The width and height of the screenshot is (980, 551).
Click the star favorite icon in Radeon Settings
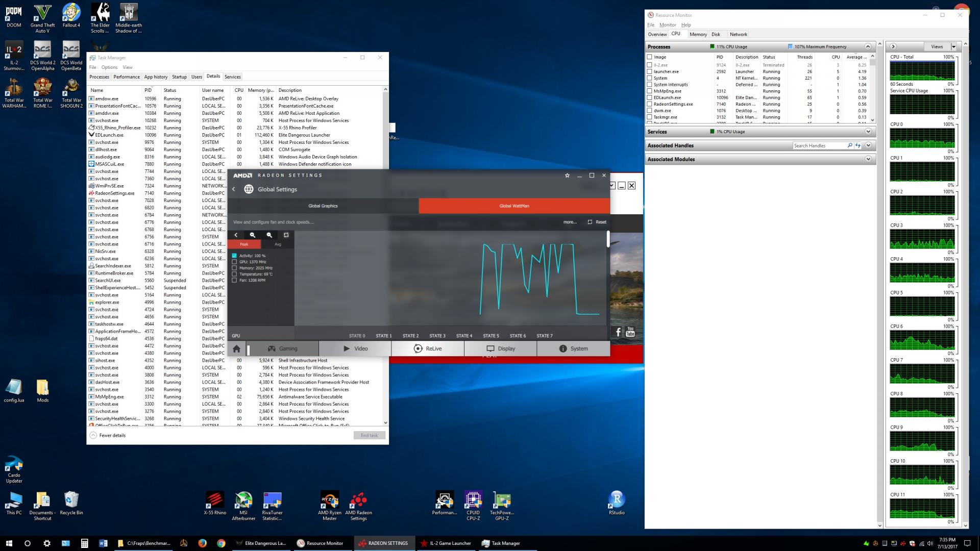567,176
